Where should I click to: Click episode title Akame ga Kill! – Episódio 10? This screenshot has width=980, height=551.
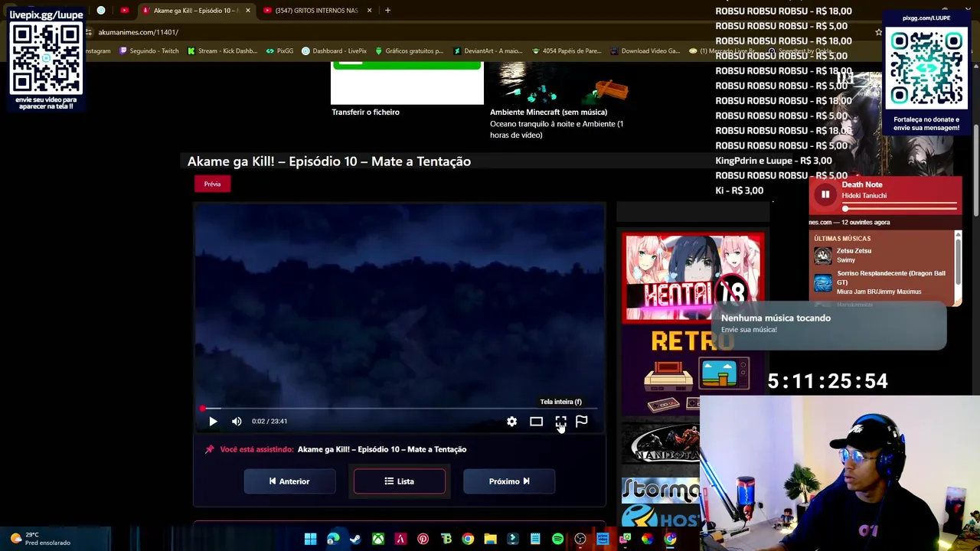pyautogui.click(x=329, y=161)
